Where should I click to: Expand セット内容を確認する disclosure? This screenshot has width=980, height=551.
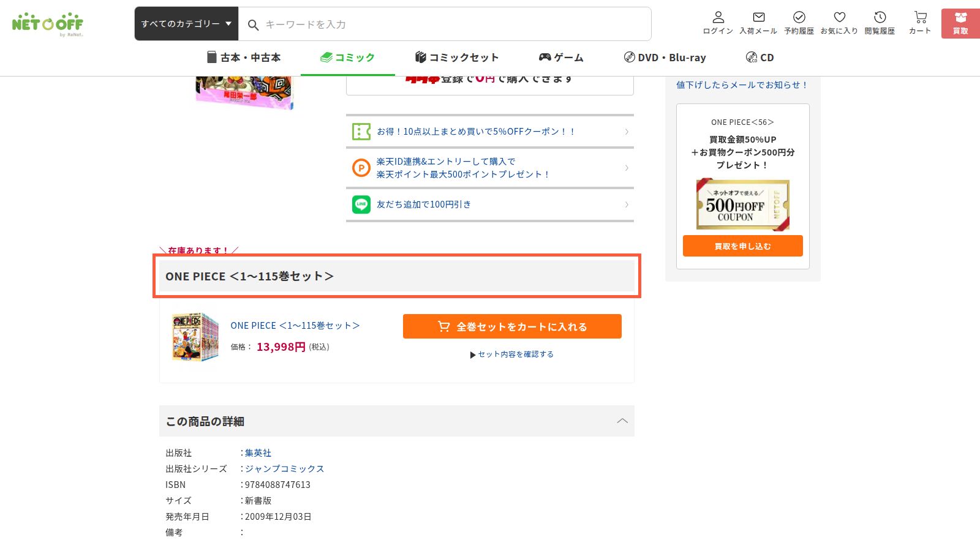pos(512,354)
